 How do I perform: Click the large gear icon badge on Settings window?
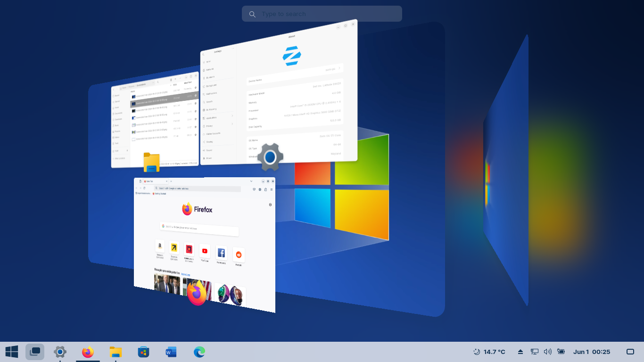click(x=270, y=157)
